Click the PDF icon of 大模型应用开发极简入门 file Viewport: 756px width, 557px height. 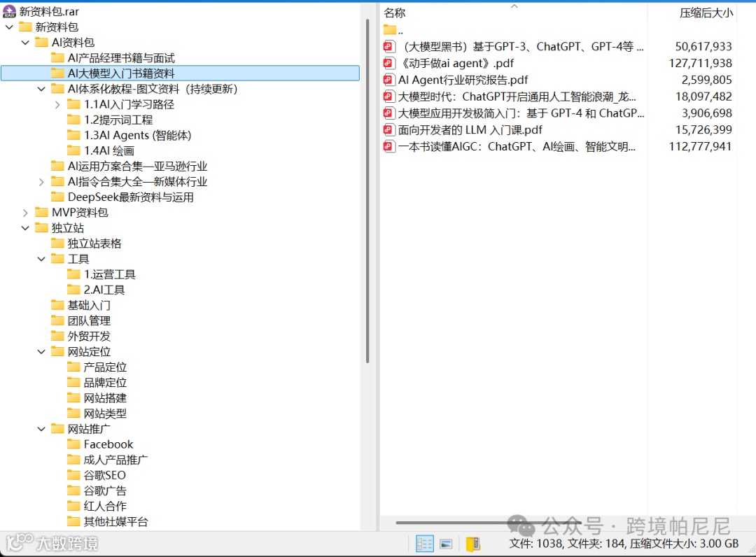[388, 113]
